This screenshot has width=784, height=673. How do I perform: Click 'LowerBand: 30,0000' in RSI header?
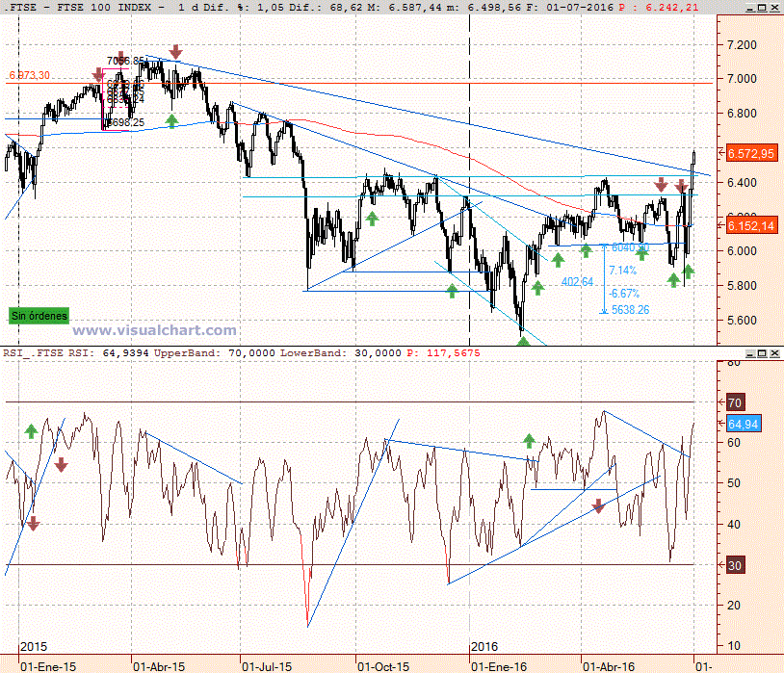click(341, 353)
